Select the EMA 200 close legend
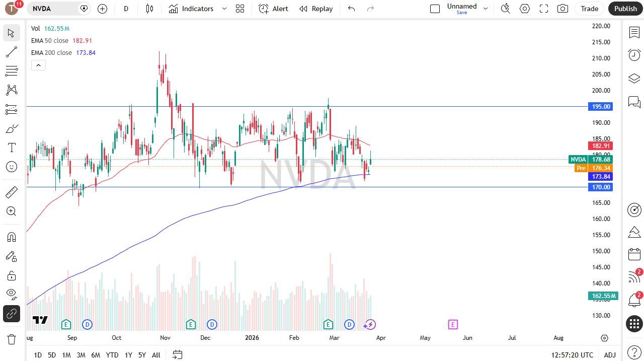 [51, 53]
